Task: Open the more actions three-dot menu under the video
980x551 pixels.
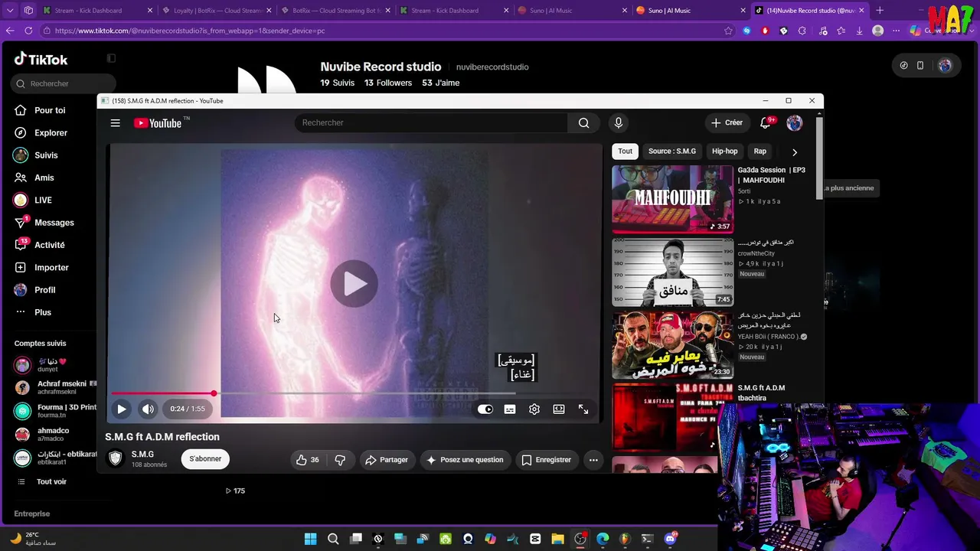Action: click(x=593, y=460)
